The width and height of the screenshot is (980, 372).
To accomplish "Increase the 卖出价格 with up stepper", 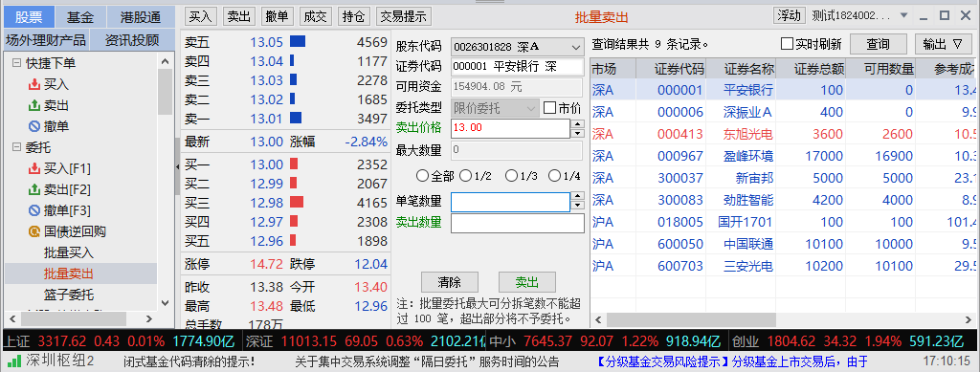I will [x=577, y=123].
